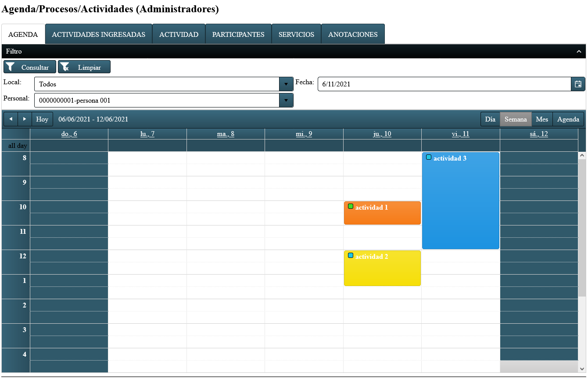This screenshot has width=588, height=379.
Task: Click date range 06/06/2021 - 12/06/2021
Action: (93, 119)
